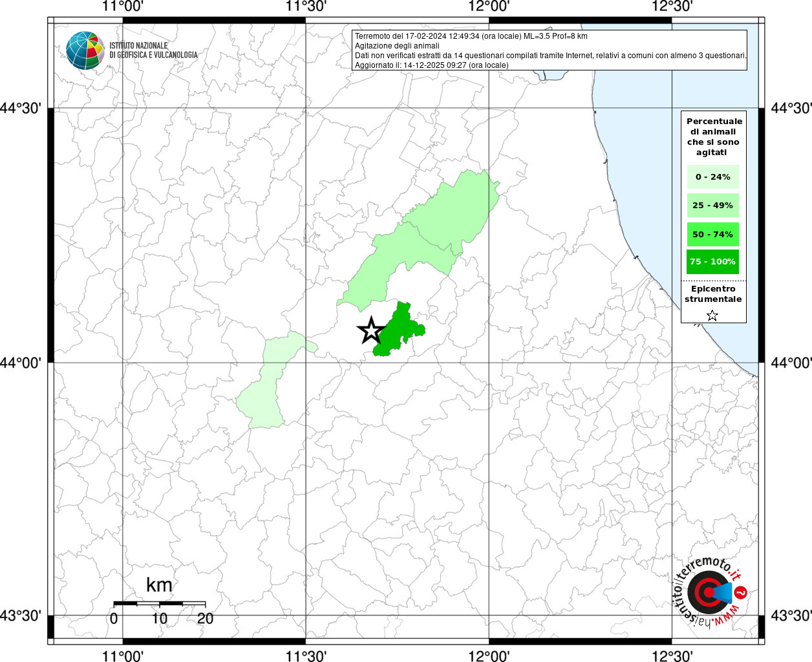The image size is (812, 662).
Task: Select the 75 - 100% legend swatch
Action: (x=712, y=262)
